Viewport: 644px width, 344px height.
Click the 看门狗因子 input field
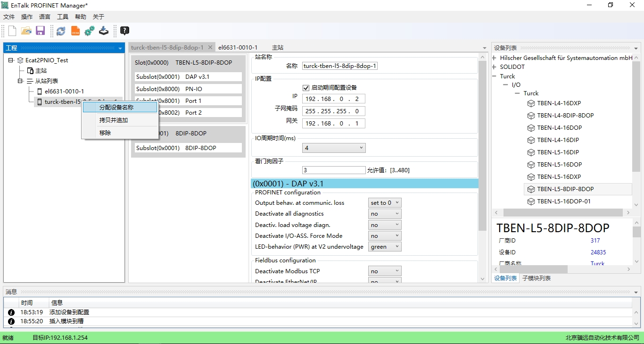(333, 170)
